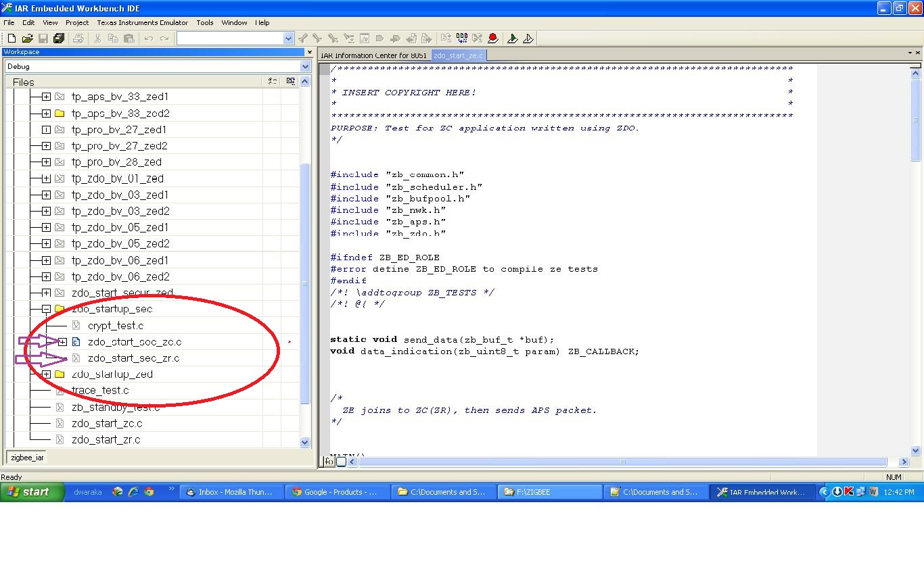Viewport: 924px width, 563px height.
Task: Open the View menu
Action: tap(50, 22)
